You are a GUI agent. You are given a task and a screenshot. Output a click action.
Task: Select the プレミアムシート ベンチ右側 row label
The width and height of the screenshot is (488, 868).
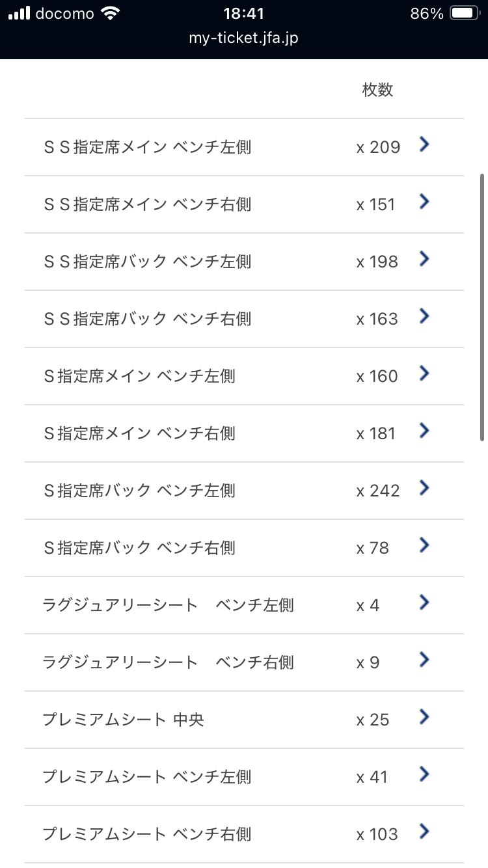pos(146,834)
